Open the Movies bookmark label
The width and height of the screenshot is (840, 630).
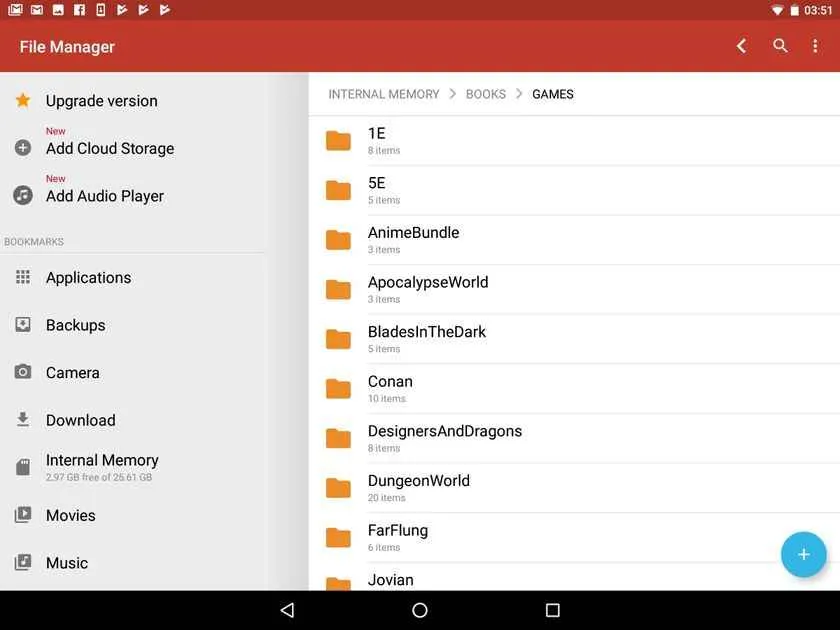coord(70,515)
